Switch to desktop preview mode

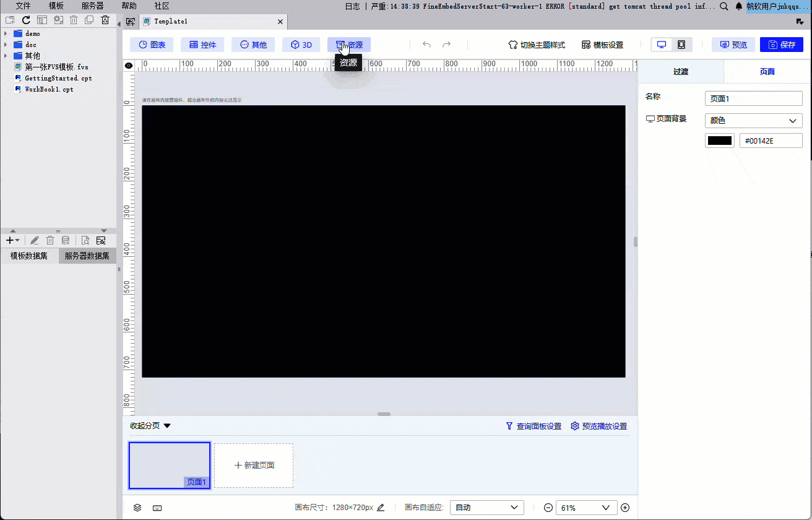(661, 44)
